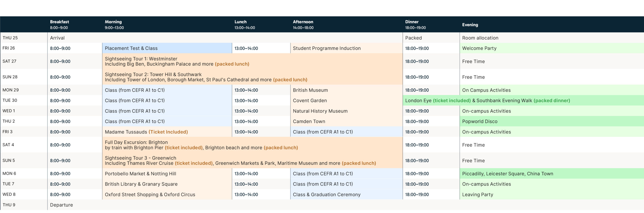Click the Popworld Disco evening cell
Viewport: 644px width, 213px height.
click(479, 121)
